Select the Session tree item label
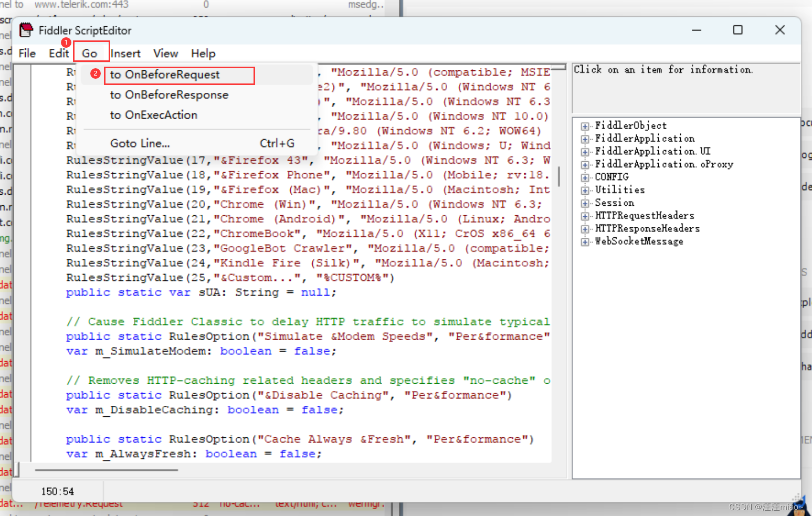This screenshot has height=516, width=812. click(x=614, y=203)
